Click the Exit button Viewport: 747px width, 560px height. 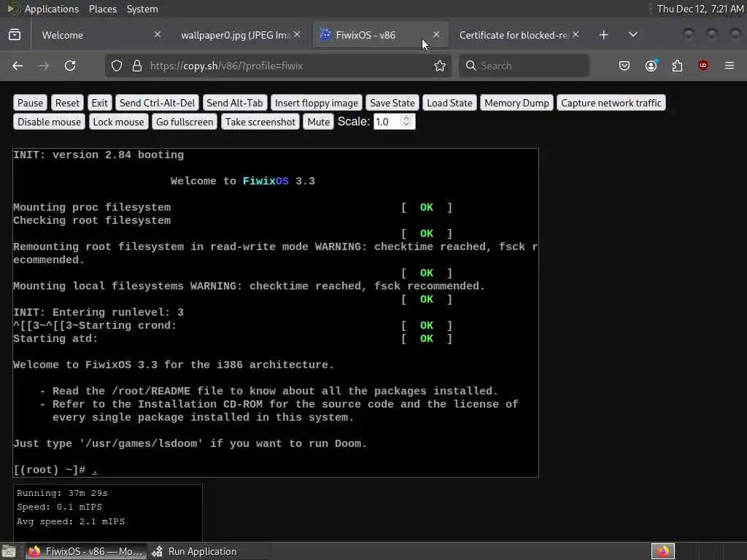pyautogui.click(x=99, y=103)
